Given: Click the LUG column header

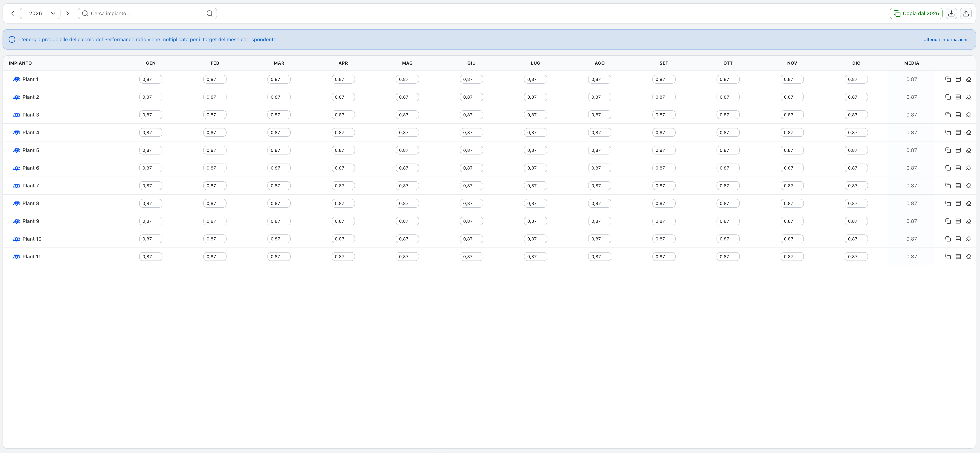Looking at the screenshot, I should point(535,63).
